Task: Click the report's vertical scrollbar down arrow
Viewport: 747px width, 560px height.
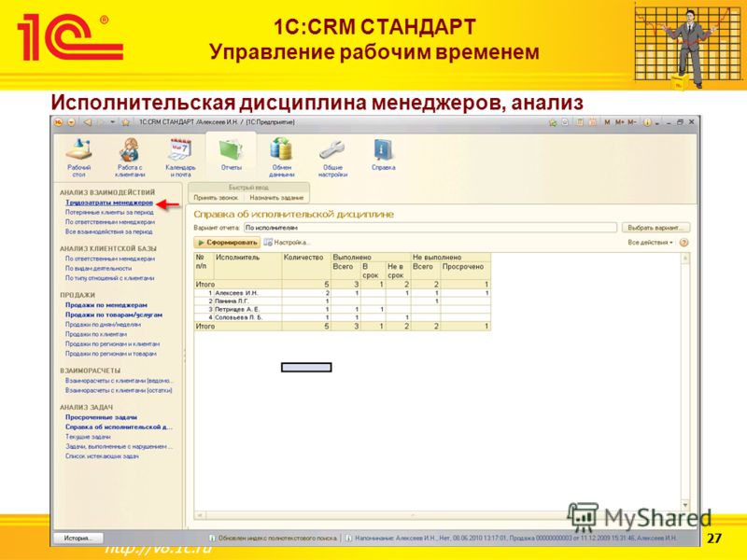Action: [x=685, y=505]
